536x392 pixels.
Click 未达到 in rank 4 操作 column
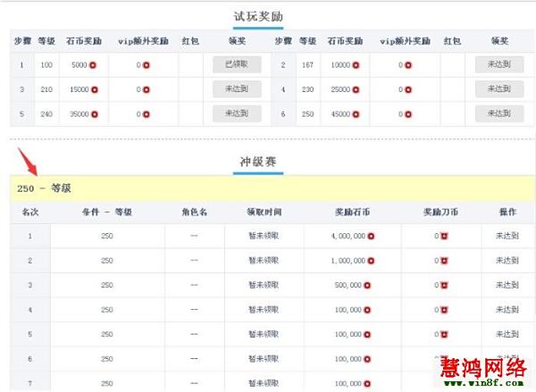click(x=507, y=310)
